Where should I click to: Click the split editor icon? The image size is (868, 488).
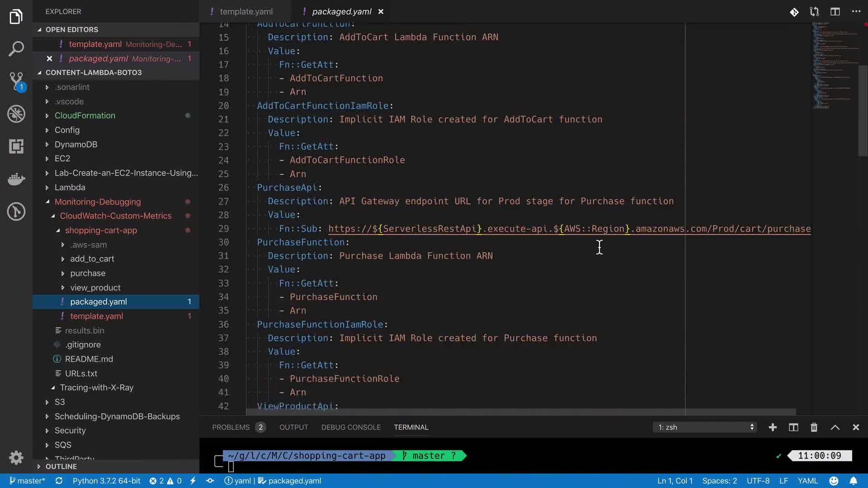coord(835,12)
